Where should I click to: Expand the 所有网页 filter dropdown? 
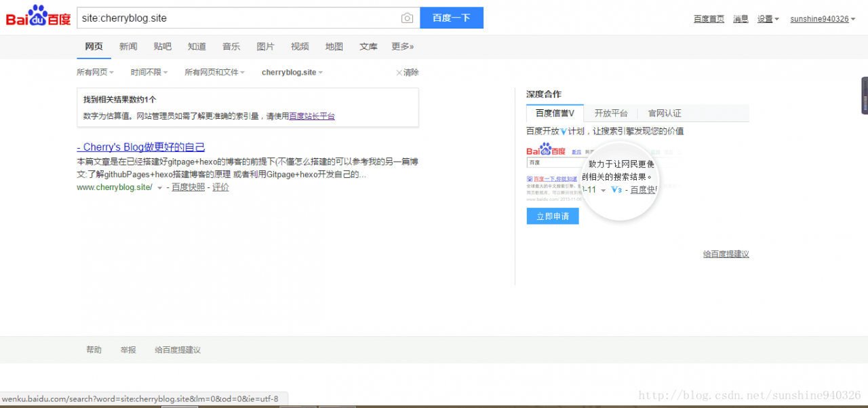(95, 73)
